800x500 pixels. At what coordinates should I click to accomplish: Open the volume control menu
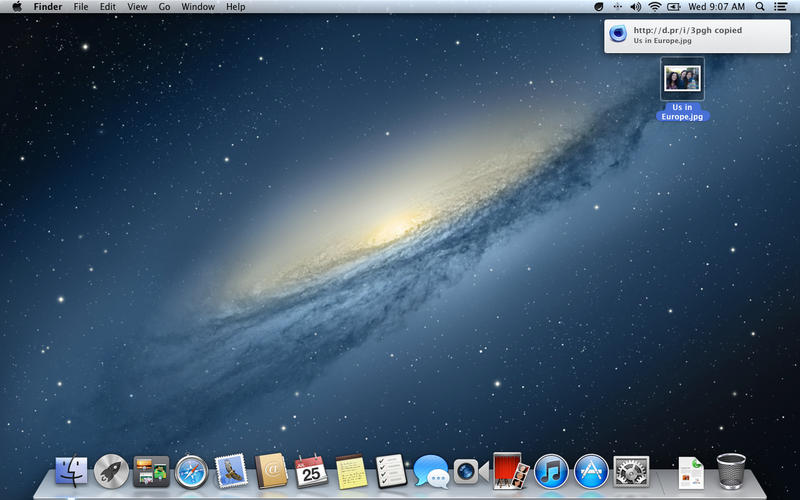(635, 7)
